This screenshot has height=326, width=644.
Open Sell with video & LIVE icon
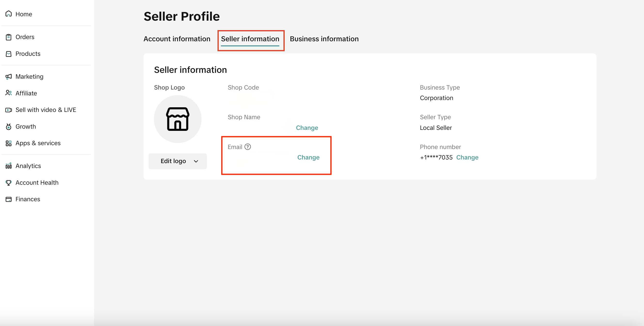[x=9, y=110]
